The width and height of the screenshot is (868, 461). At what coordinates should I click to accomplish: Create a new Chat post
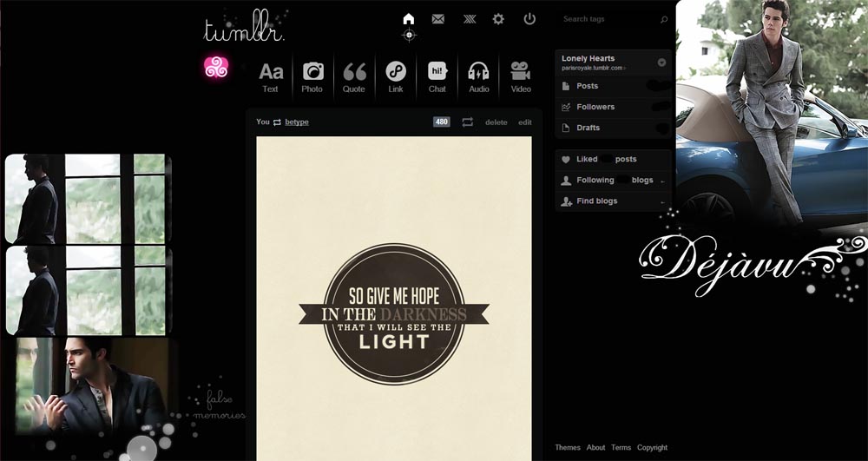[x=437, y=77]
